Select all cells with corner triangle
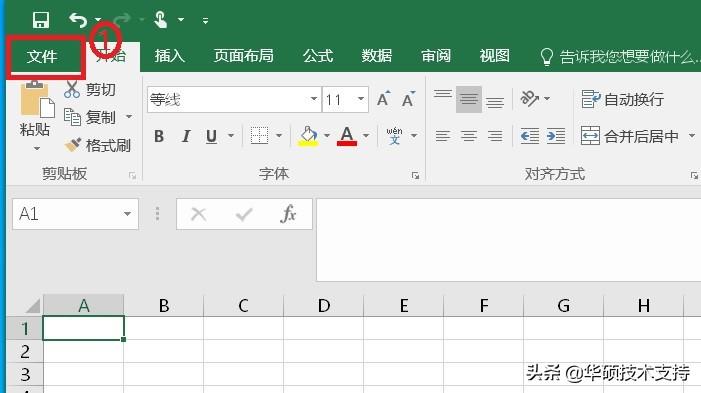The width and height of the screenshot is (701, 393). (33, 306)
